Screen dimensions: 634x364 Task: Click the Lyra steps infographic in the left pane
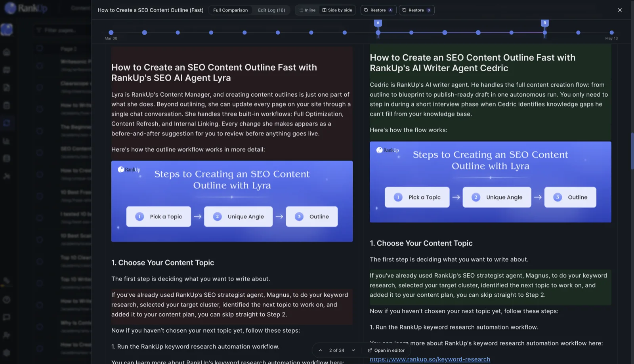232,201
